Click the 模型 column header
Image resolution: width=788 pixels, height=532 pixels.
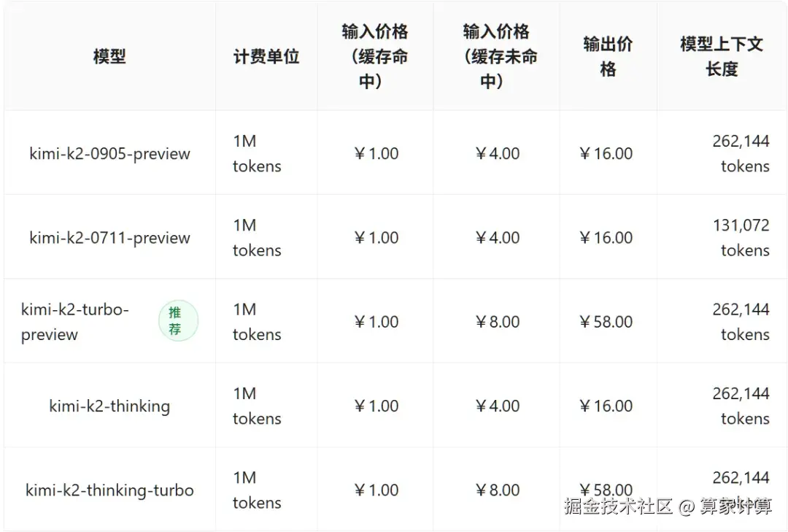[109, 56]
